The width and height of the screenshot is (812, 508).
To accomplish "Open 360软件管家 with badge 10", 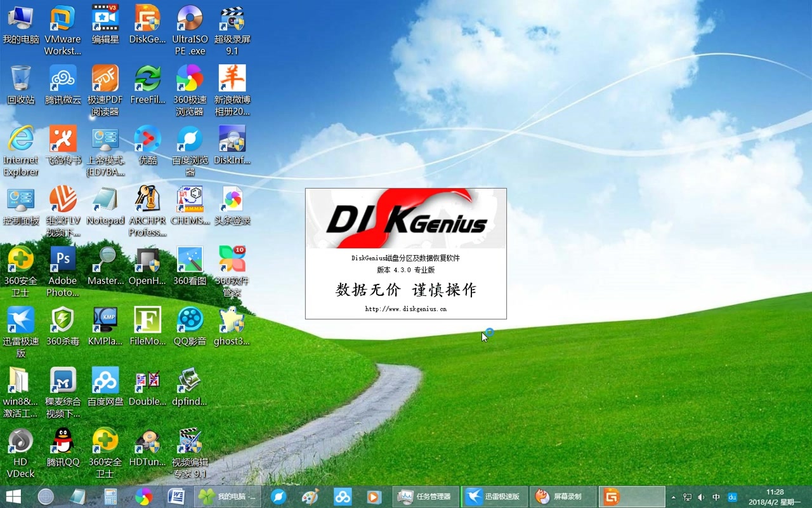I will click(x=232, y=271).
